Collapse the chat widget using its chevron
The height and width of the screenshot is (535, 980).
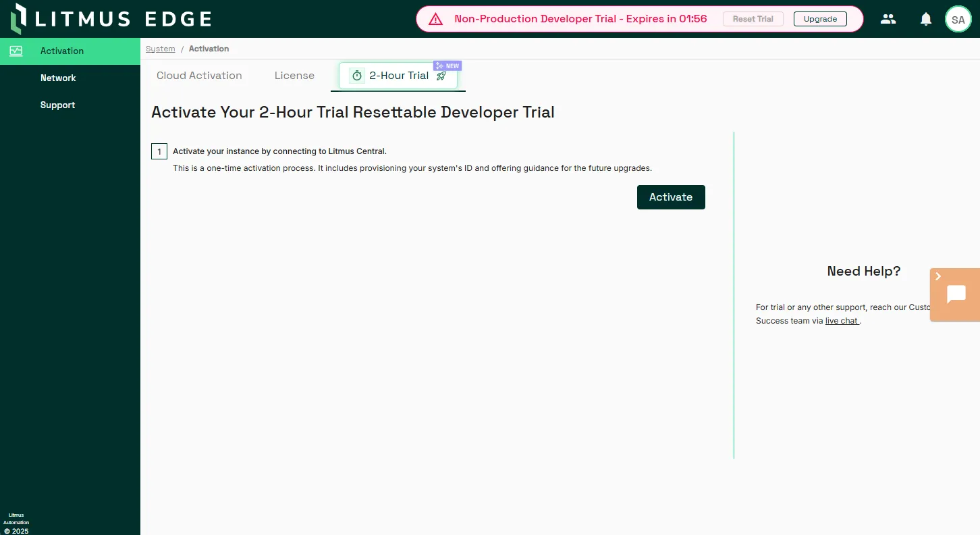point(938,276)
